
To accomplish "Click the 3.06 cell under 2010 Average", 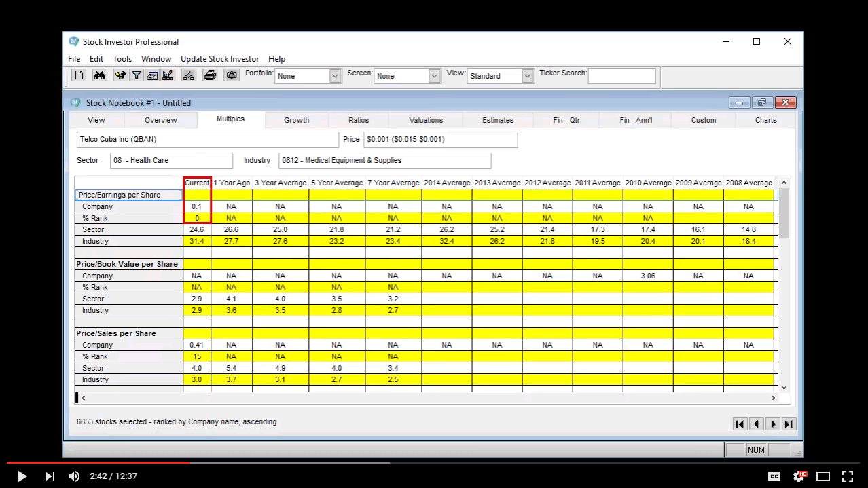I will pos(648,276).
